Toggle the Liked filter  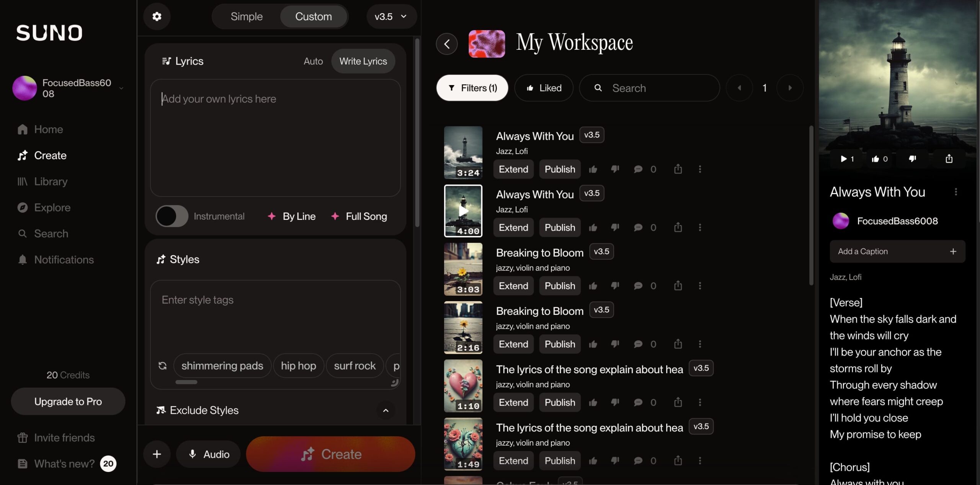pos(544,88)
